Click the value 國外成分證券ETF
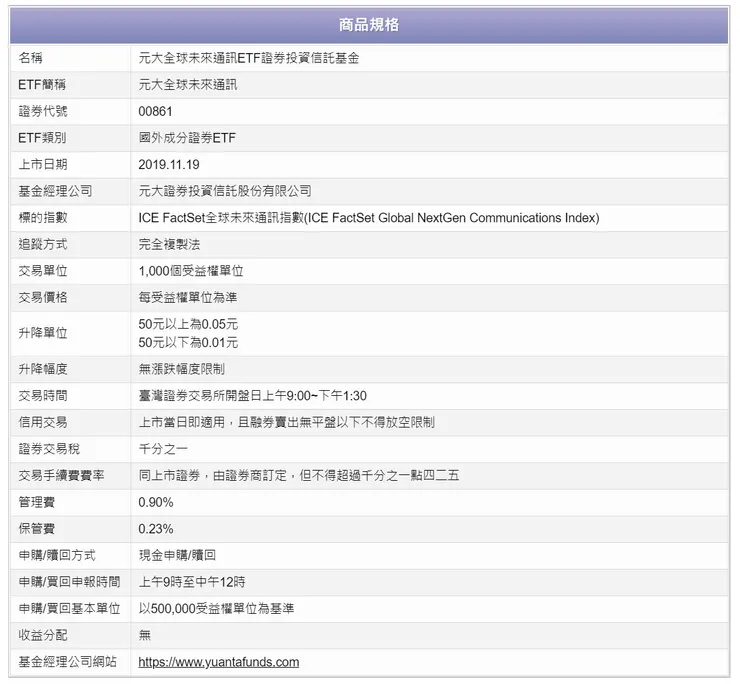740x684 pixels. click(x=187, y=138)
